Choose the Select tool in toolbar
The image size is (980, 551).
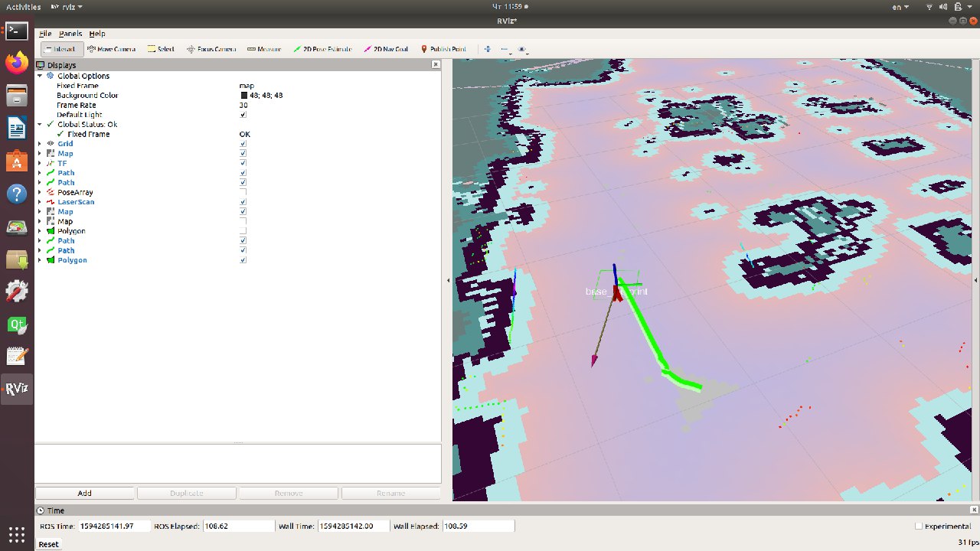161,49
